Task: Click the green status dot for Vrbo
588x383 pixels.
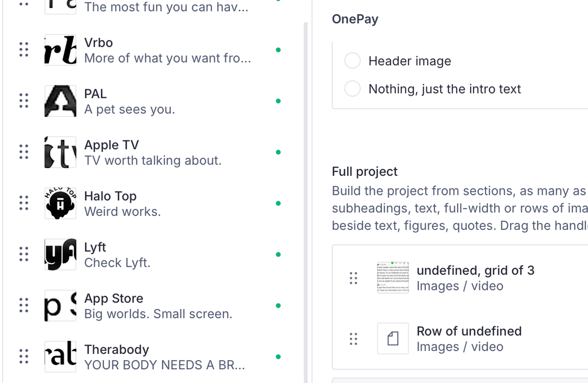Action: [x=278, y=50]
